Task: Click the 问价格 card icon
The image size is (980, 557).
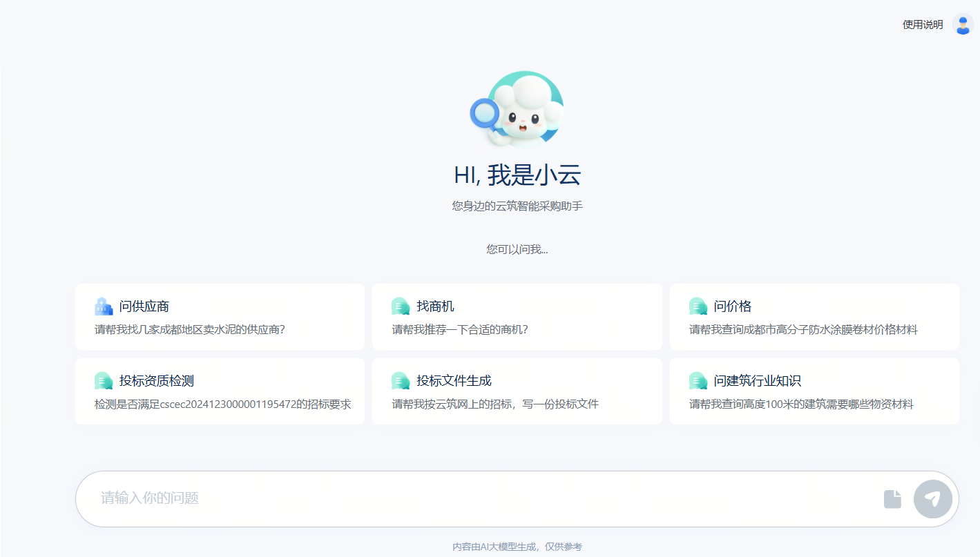Action: [x=698, y=306]
